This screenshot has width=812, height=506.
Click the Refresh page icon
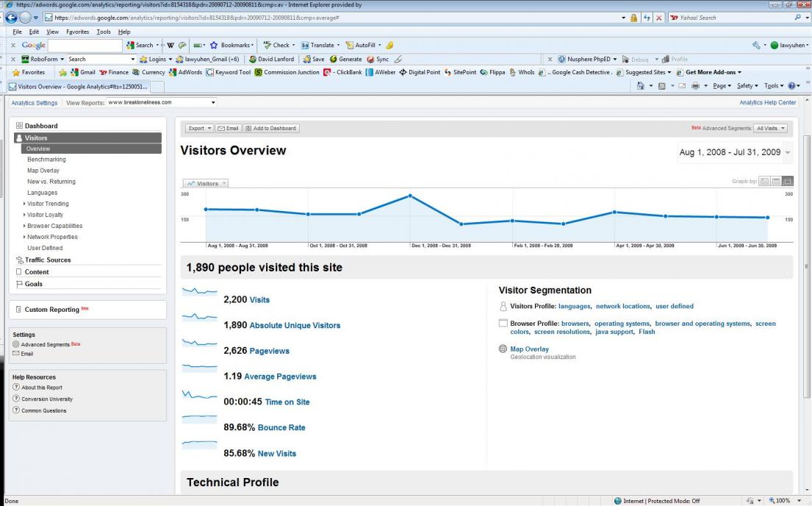tap(647, 18)
